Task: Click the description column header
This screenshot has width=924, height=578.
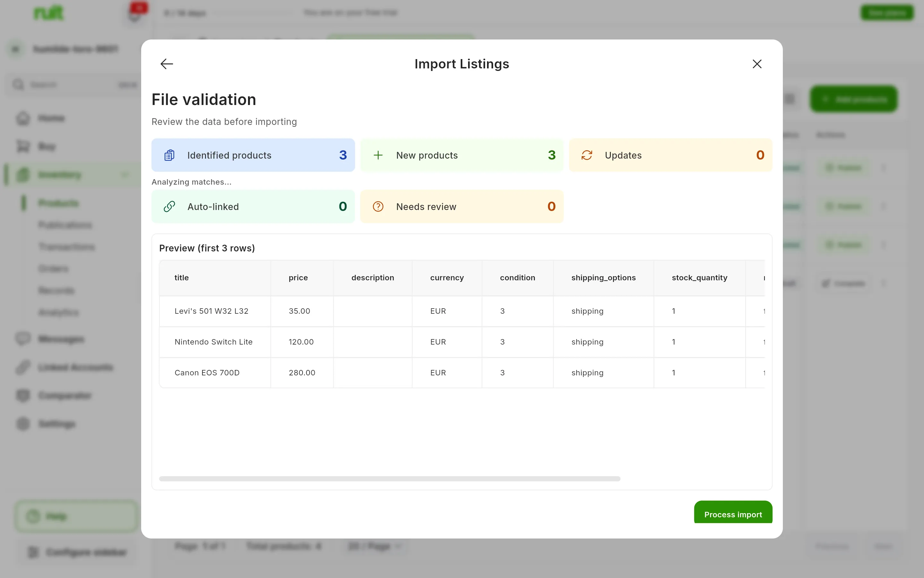Action: pyautogui.click(x=373, y=278)
